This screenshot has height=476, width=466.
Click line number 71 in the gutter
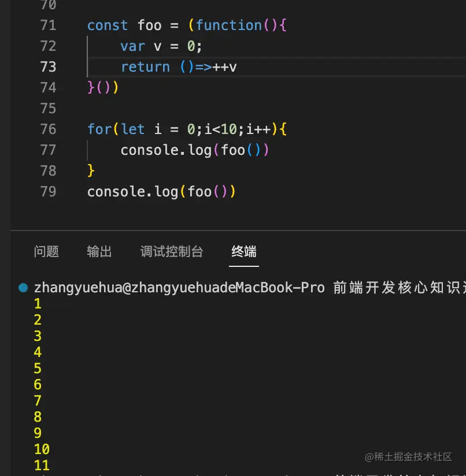(x=49, y=25)
